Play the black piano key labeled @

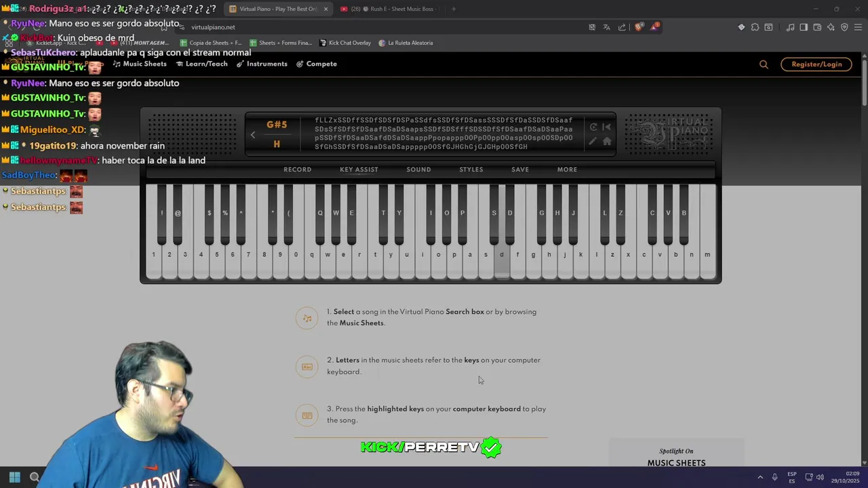tap(178, 213)
